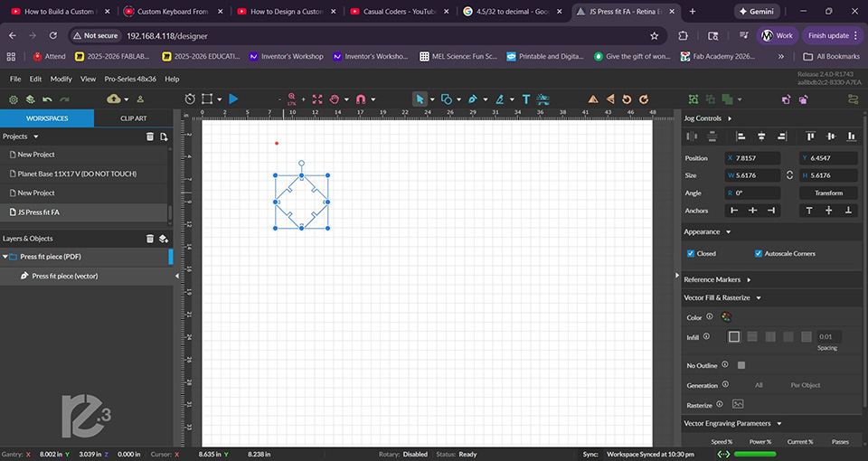This screenshot has height=461, width=868.
Task: Select the arrow pointer selection tool
Action: coord(420,99)
